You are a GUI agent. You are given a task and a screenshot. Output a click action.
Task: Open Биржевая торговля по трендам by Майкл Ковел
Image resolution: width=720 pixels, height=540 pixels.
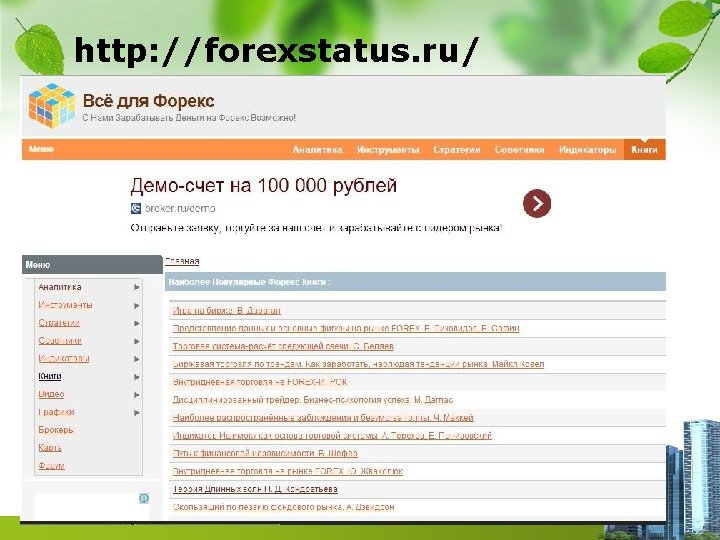click(358, 365)
